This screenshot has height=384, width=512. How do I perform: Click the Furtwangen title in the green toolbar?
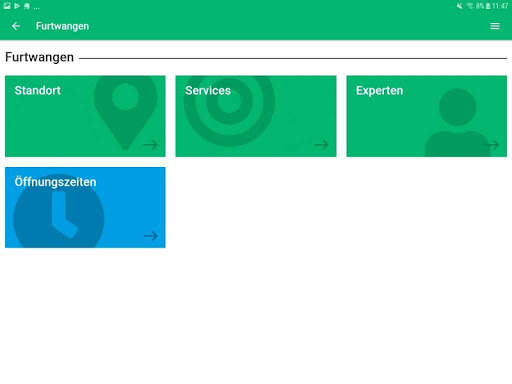tap(62, 26)
